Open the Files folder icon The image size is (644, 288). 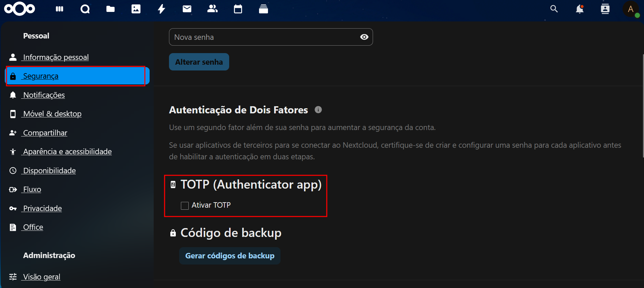tap(111, 9)
